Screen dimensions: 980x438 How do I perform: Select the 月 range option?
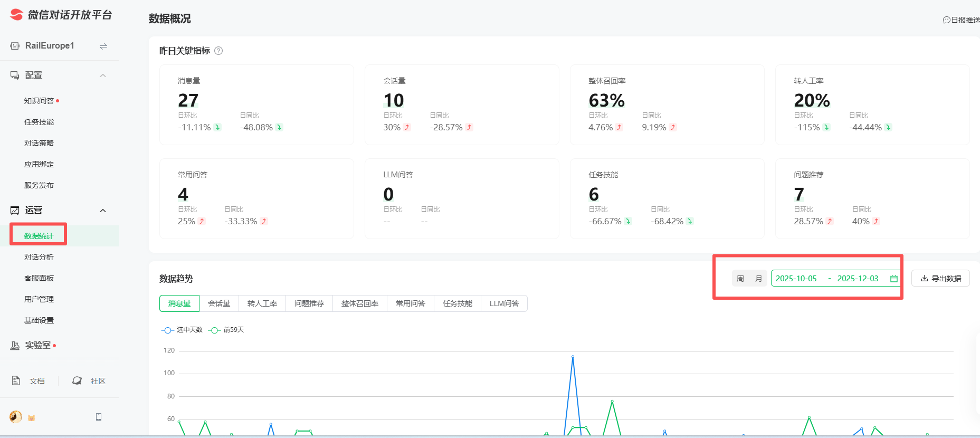coord(758,279)
